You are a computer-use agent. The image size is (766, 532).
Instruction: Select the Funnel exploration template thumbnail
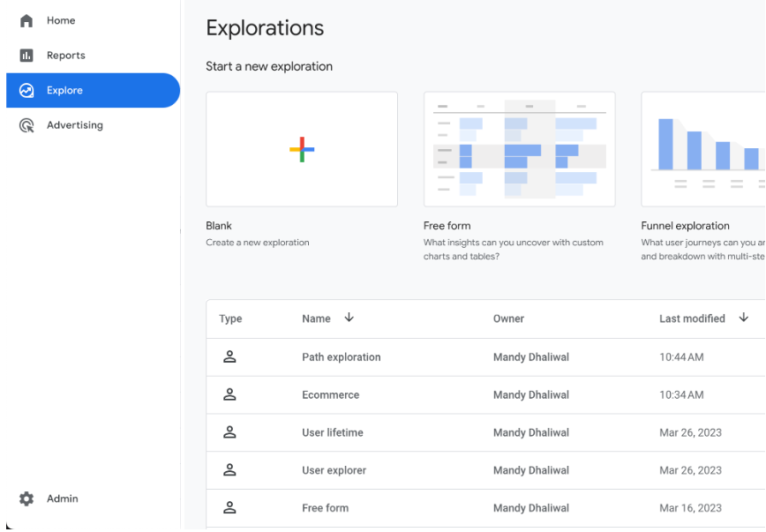point(703,149)
